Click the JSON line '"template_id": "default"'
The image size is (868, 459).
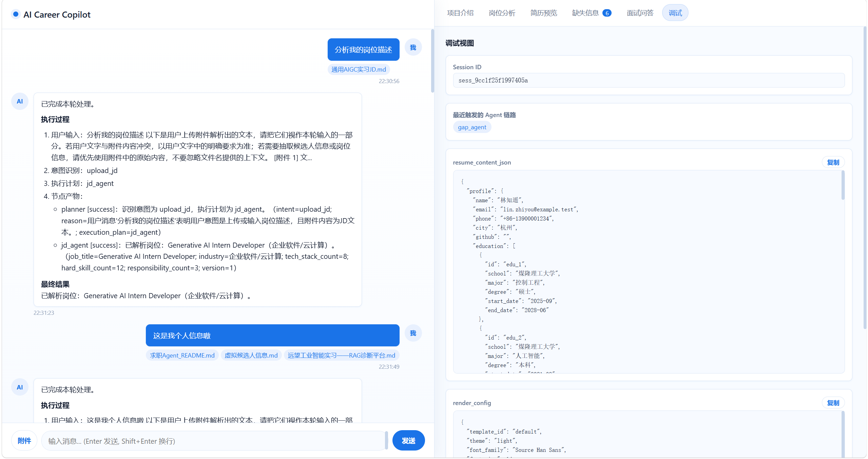click(x=504, y=432)
